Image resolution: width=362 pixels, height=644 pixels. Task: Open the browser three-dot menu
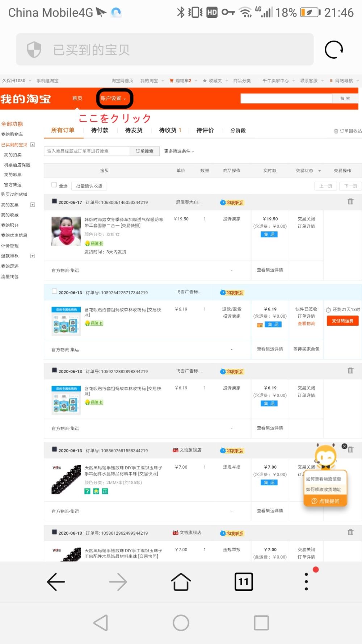306,582
